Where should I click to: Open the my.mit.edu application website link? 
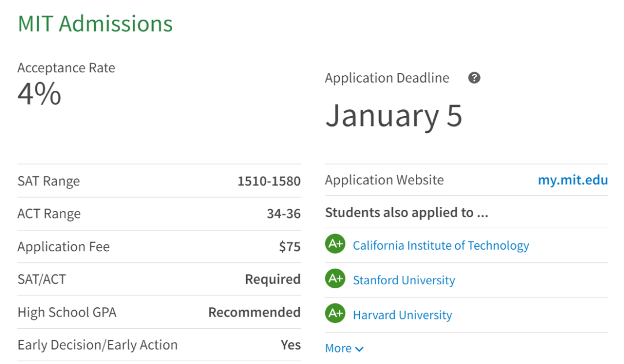click(573, 180)
